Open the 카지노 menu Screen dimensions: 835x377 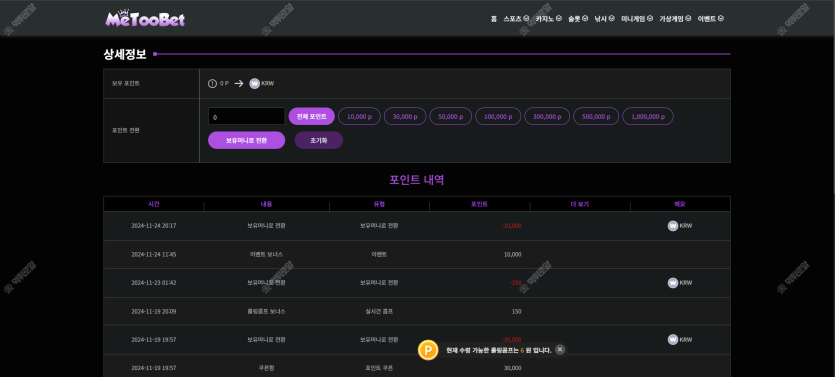pos(545,19)
